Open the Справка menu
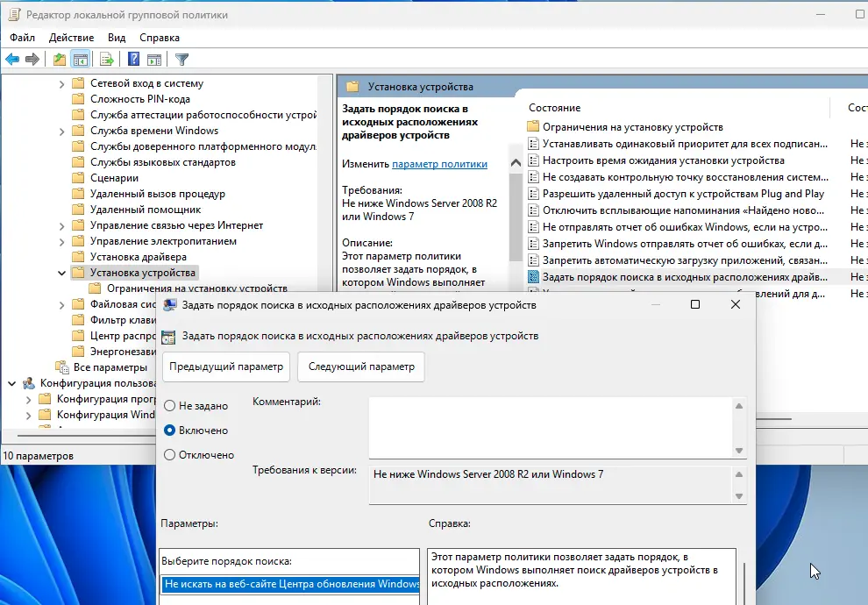This screenshot has width=868, height=605. (160, 38)
